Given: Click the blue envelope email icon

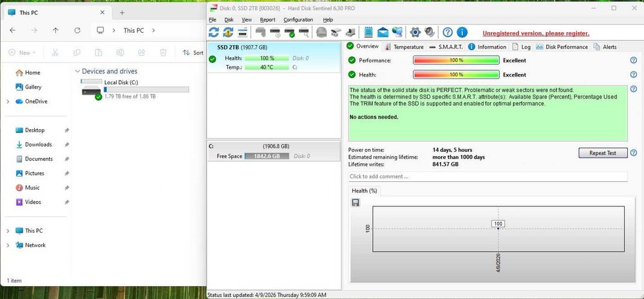Looking at the screenshot, I should 383,32.
